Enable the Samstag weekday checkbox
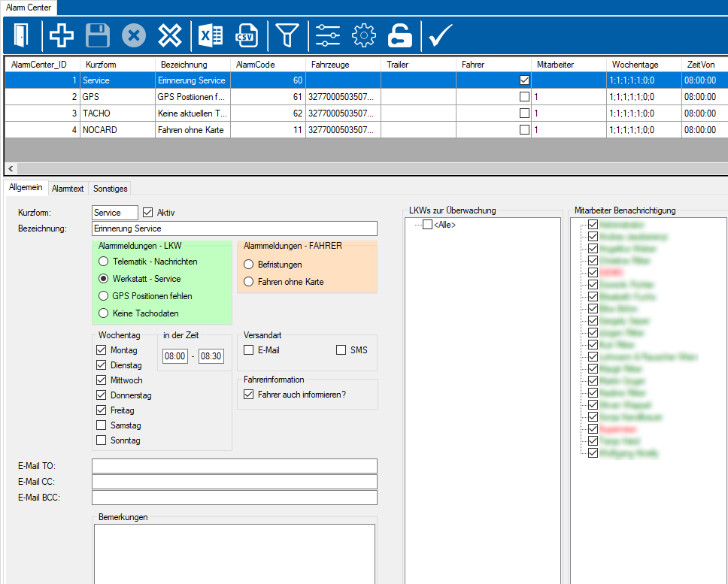728x584 pixels. pyautogui.click(x=102, y=425)
